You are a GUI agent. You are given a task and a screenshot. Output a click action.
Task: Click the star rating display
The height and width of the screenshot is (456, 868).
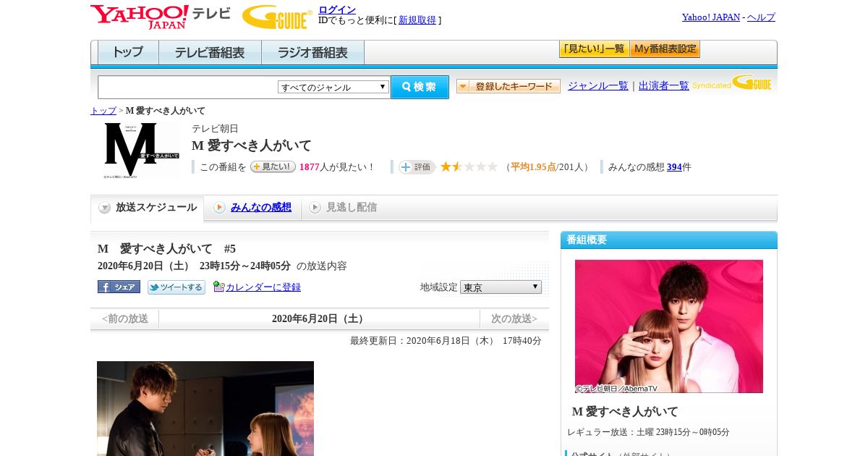469,167
